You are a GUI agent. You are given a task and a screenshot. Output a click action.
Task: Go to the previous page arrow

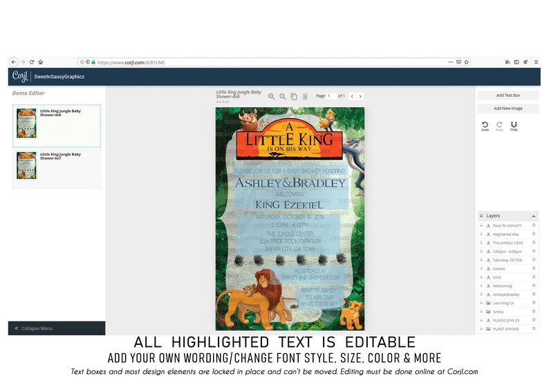tap(352, 96)
